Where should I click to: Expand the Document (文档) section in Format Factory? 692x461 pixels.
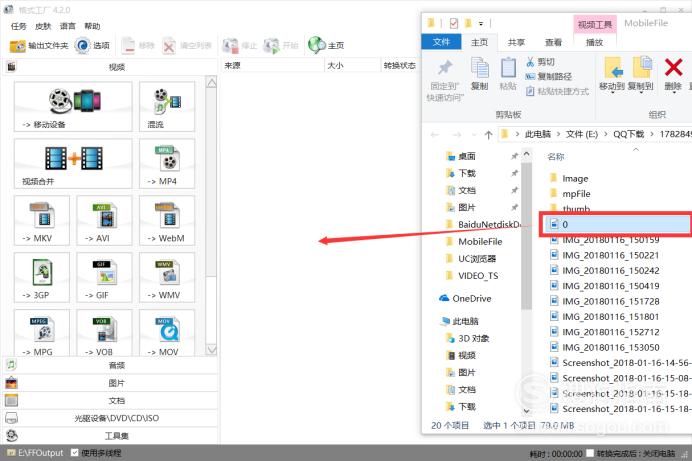point(110,401)
